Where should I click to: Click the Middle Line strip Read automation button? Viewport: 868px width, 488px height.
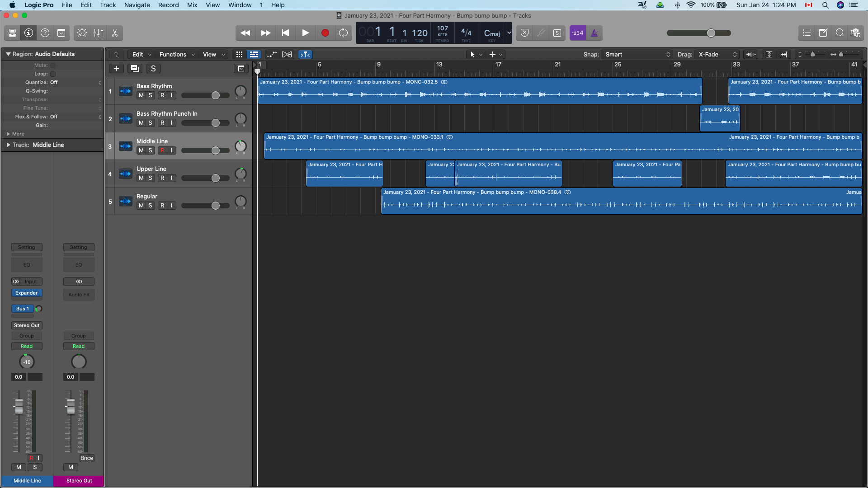click(x=27, y=347)
